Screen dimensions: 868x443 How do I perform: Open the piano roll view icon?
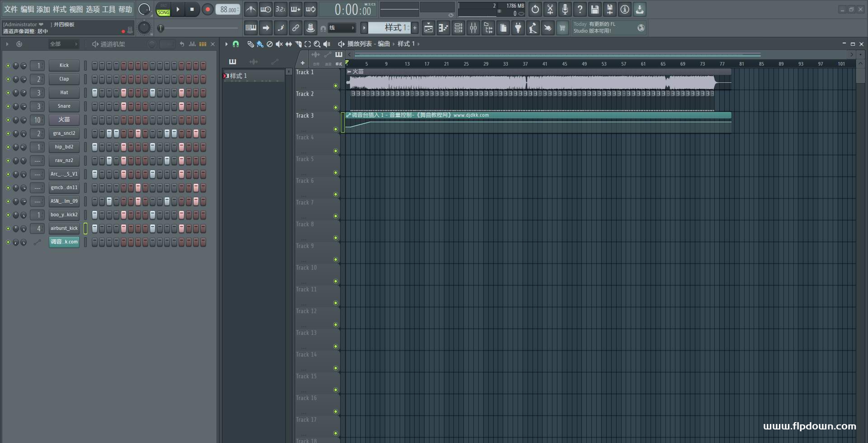[x=443, y=28]
